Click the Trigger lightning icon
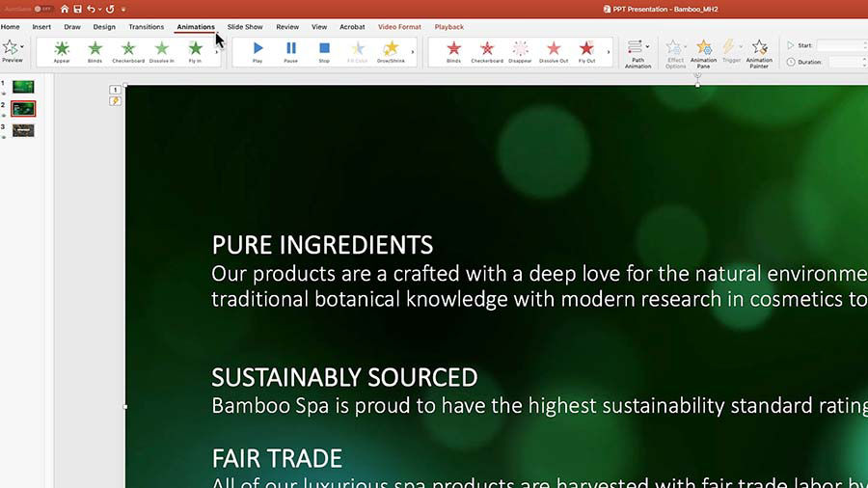The width and height of the screenshot is (868, 488). tap(729, 47)
